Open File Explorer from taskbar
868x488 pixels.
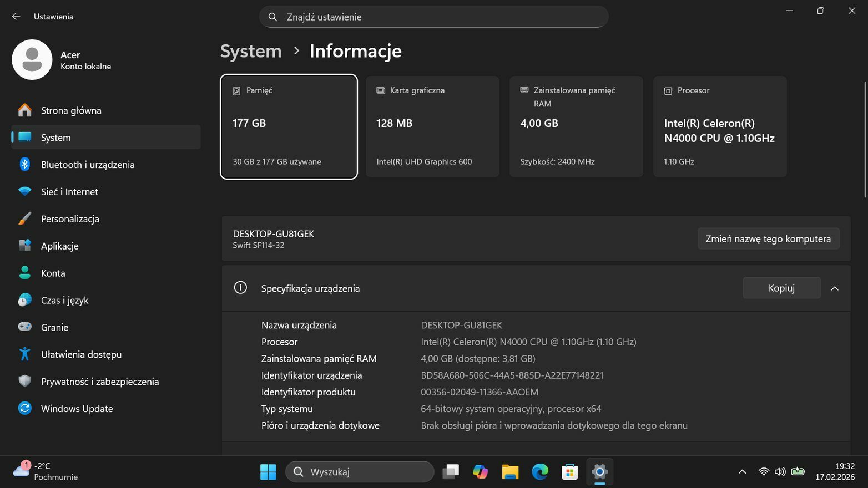pos(510,472)
